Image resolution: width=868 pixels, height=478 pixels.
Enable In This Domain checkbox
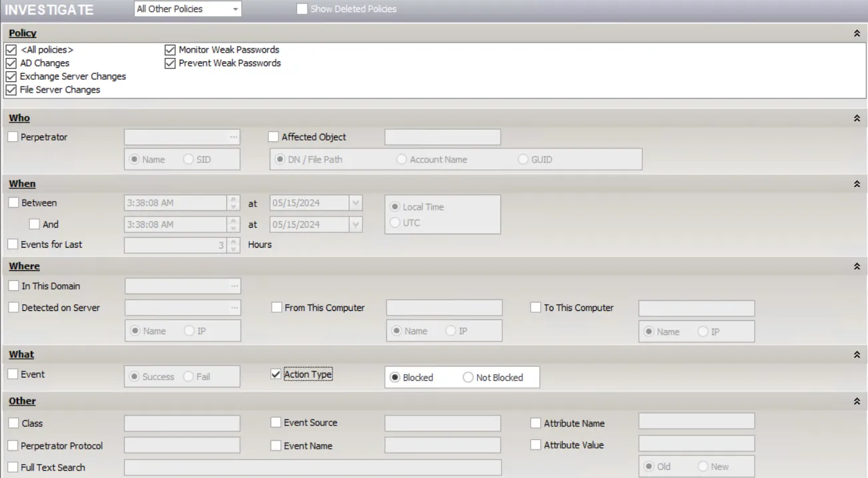click(14, 286)
